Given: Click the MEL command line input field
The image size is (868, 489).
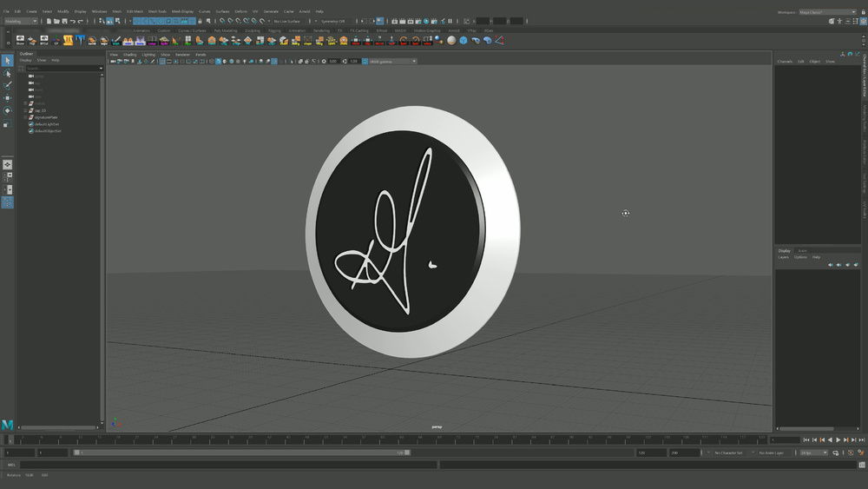Looking at the screenshot, I should coord(229,465).
